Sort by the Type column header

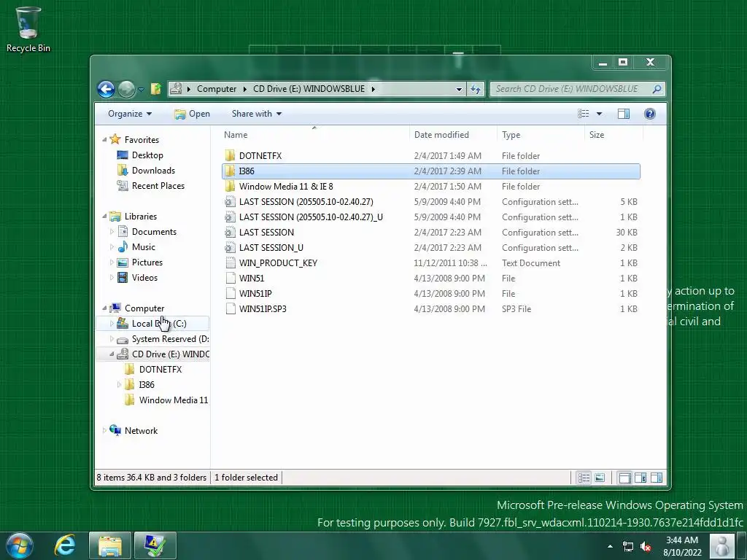tap(541, 135)
